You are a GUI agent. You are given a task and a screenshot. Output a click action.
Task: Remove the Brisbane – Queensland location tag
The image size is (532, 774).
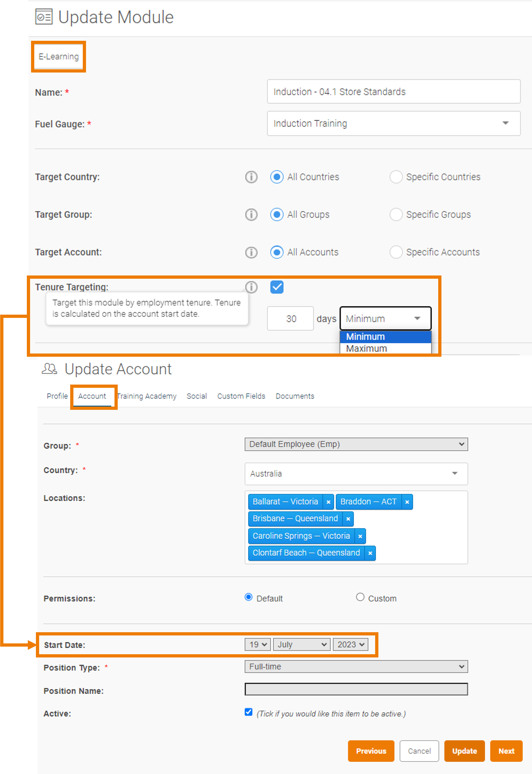point(348,519)
